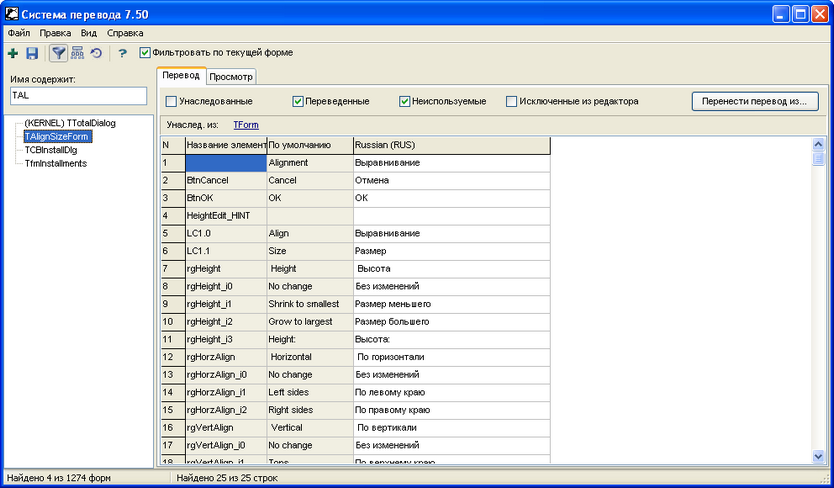Screen dimensions: 834x488
Task: Click 'По горизонтали' translation cell
Action: (x=452, y=357)
